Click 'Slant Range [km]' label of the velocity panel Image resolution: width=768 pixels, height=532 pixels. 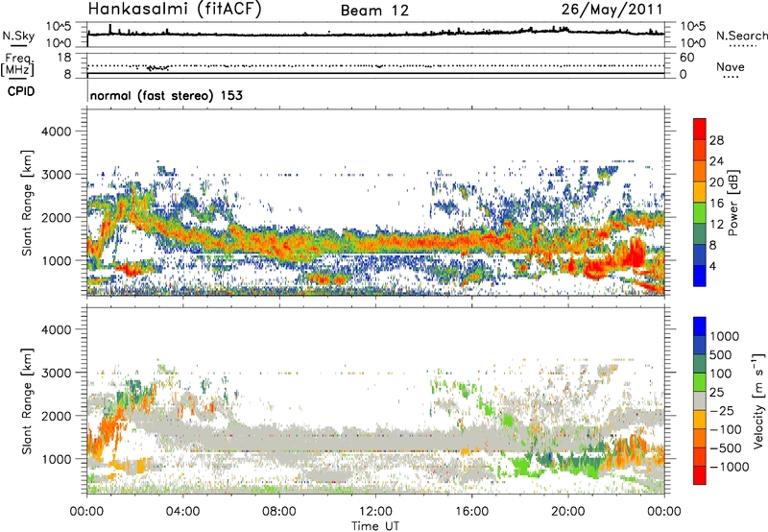[x=27, y=401]
